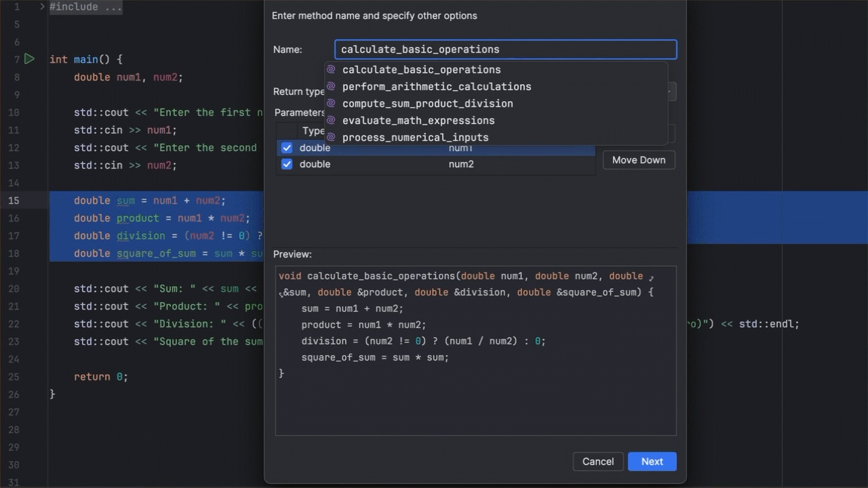Click "sum = num1 + num2;" in the preview

pos(352,308)
